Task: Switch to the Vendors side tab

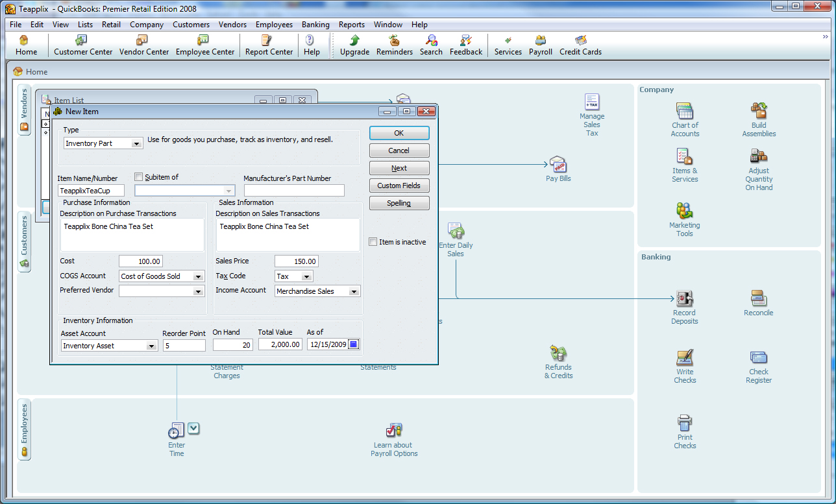Action: (x=25, y=110)
